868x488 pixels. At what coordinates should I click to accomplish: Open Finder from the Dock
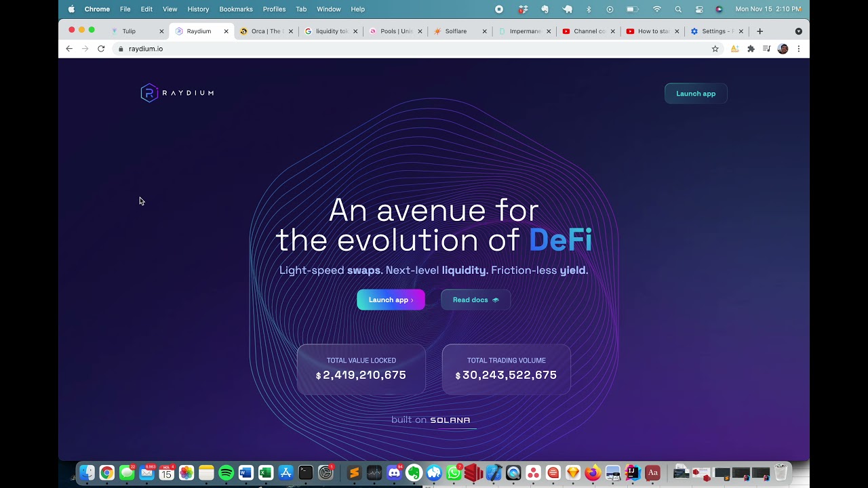(x=87, y=472)
